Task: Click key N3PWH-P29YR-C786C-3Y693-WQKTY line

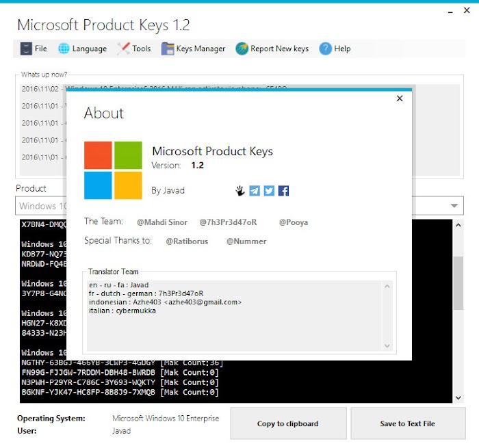Action: click(120, 382)
